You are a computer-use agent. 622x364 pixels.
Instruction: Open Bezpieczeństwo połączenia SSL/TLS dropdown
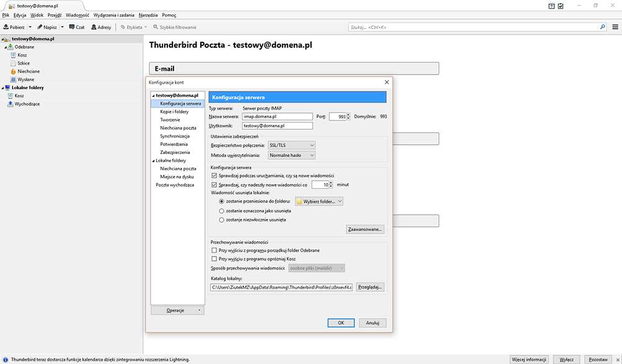pyautogui.click(x=292, y=145)
